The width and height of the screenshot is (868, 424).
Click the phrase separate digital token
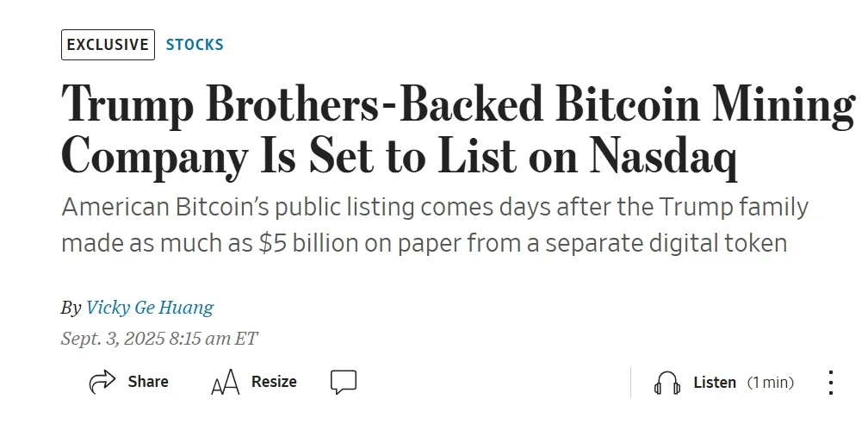pos(666,244)
